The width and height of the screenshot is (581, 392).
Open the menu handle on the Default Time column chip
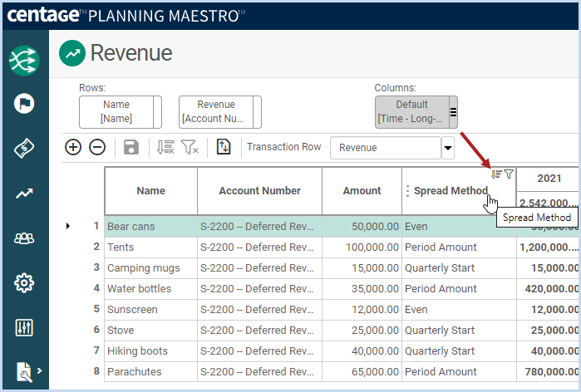[x=453, y=112]
